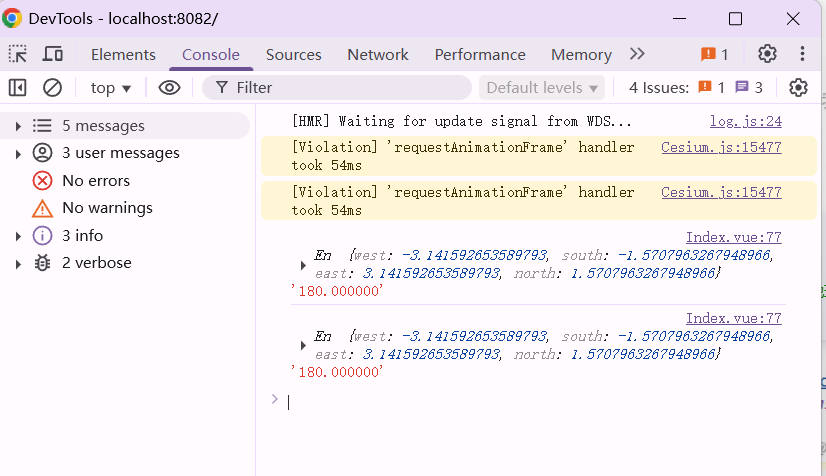The image size is (826, 476).
Task: Select the 2 verbose row
Action: click(x=125, y=263)
